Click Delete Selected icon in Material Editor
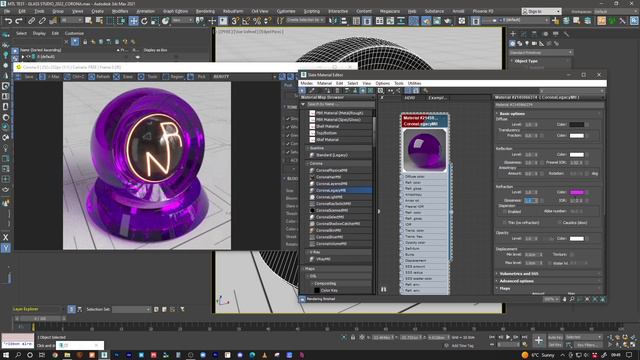This screenshot has height=360, width=640. (x=337, y=91)
